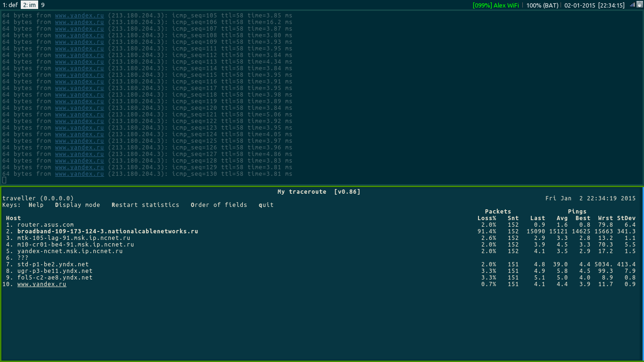
Task: Select Order of fields in mtr keys
Action: point(219,205)
